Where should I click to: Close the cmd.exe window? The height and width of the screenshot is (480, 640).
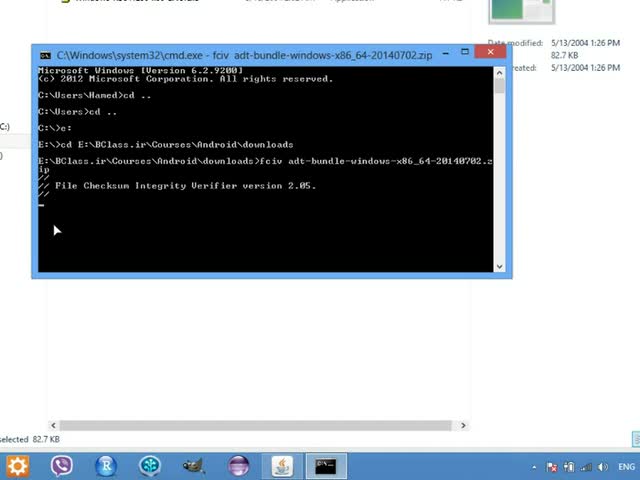pyautogui.click(x=490, y=52)
